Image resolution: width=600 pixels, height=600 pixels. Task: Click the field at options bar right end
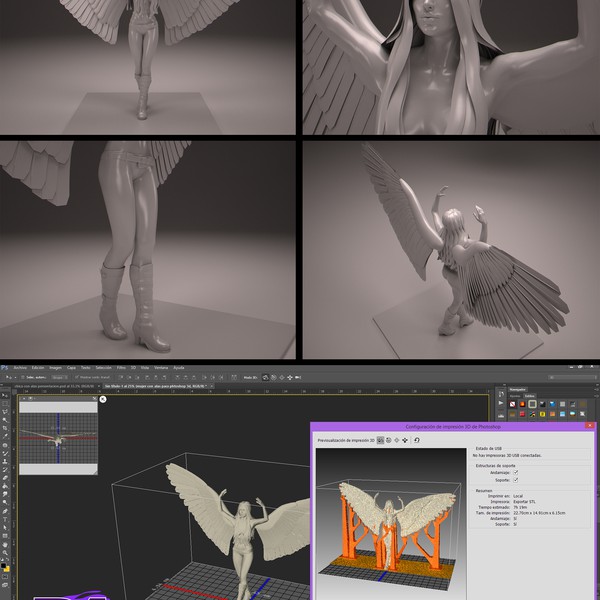pos(570,377)
